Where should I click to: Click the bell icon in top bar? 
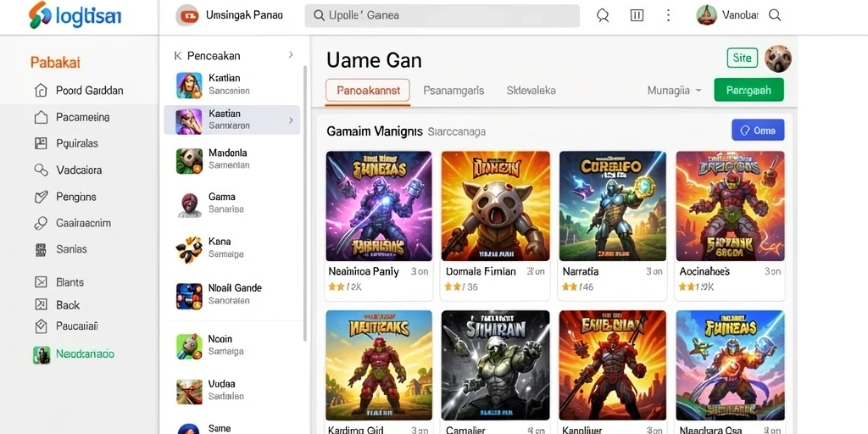click(x=603, y=15)
